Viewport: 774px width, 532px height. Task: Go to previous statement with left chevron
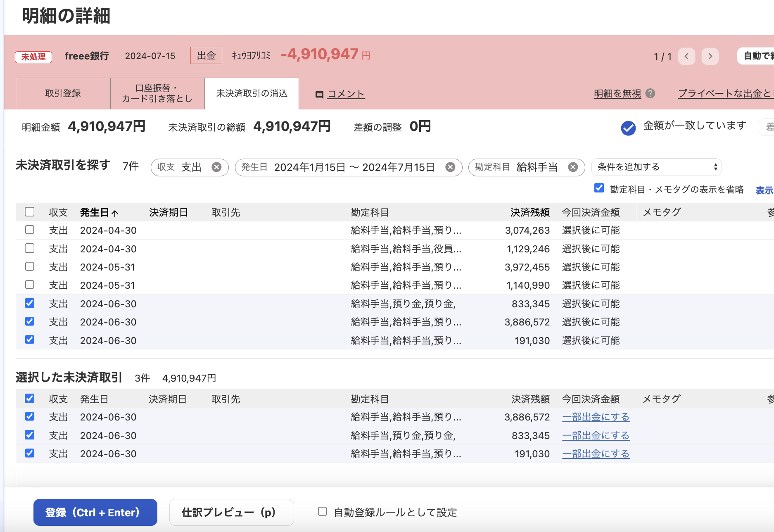(686, 56)
